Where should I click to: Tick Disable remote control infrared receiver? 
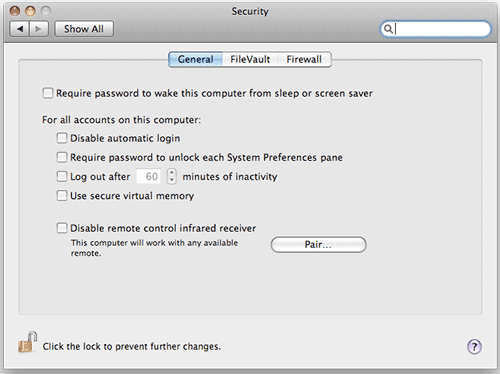coord(62,228)
